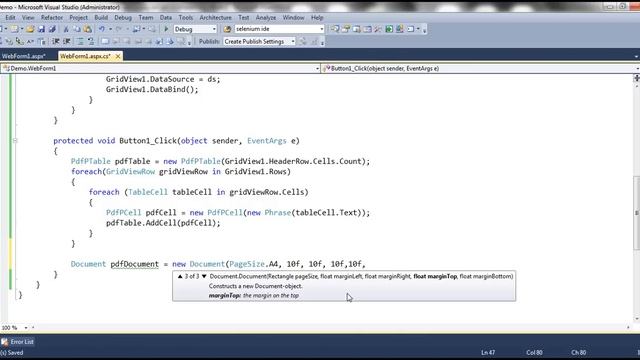Click the 'pdfTable.AddCell(pdfCell);' code line

tap(163, 223)
